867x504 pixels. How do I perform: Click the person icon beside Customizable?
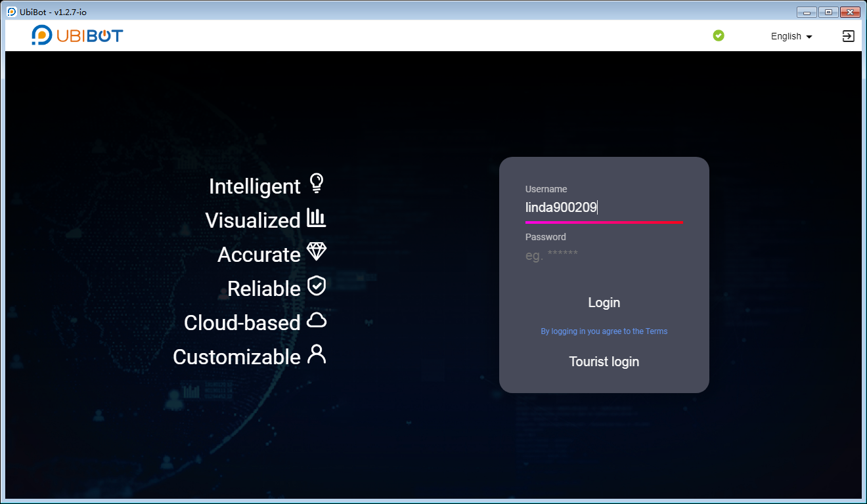[317, 354]
